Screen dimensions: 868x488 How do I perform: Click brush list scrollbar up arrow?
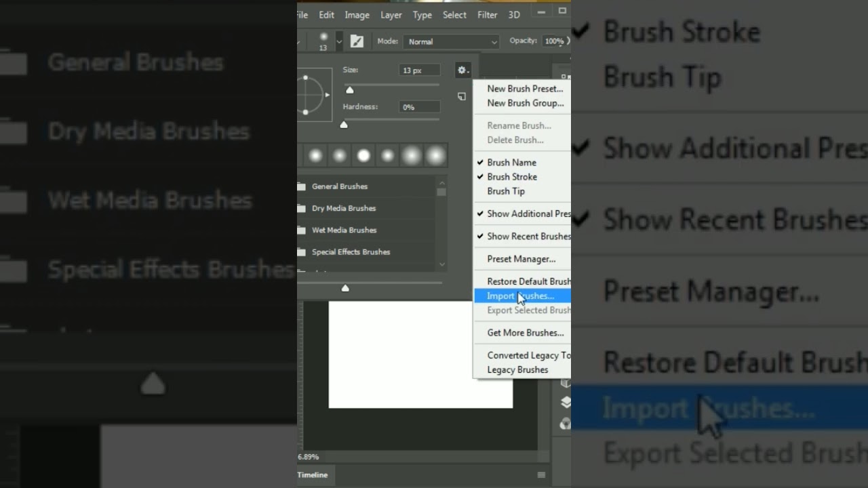coord(442,182)
